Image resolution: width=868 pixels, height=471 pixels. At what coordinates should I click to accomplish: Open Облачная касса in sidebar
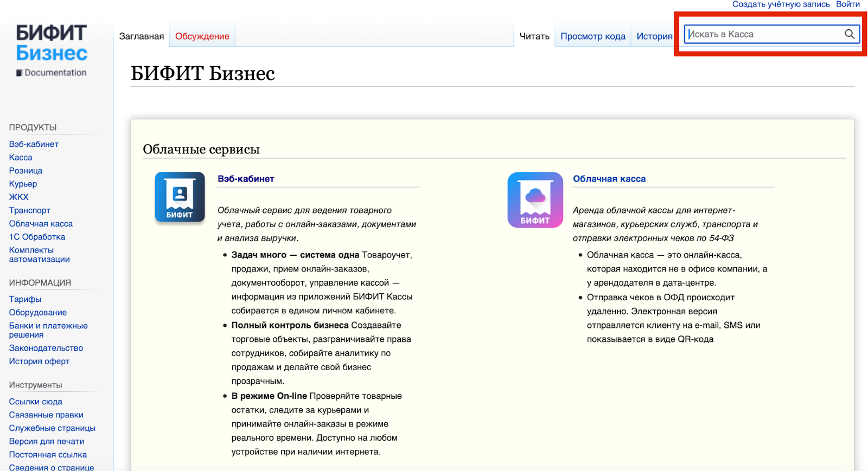click(41, 224)
